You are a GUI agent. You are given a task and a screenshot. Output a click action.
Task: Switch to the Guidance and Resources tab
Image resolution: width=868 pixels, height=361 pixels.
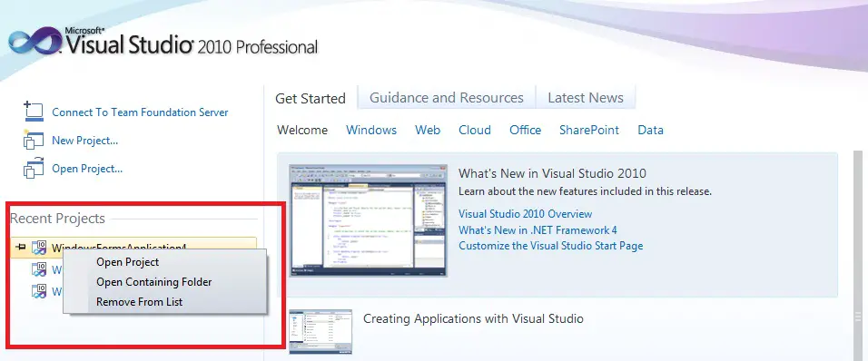point(446,98)
